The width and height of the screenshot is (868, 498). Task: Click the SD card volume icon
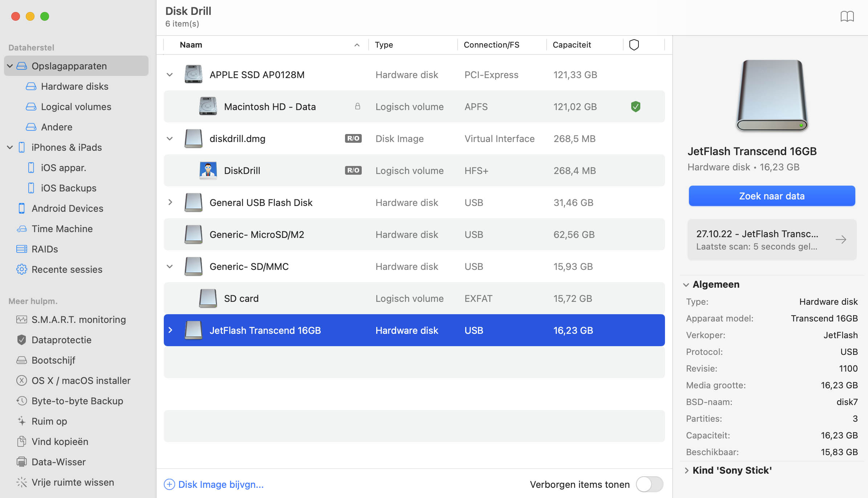coord(208,298)
